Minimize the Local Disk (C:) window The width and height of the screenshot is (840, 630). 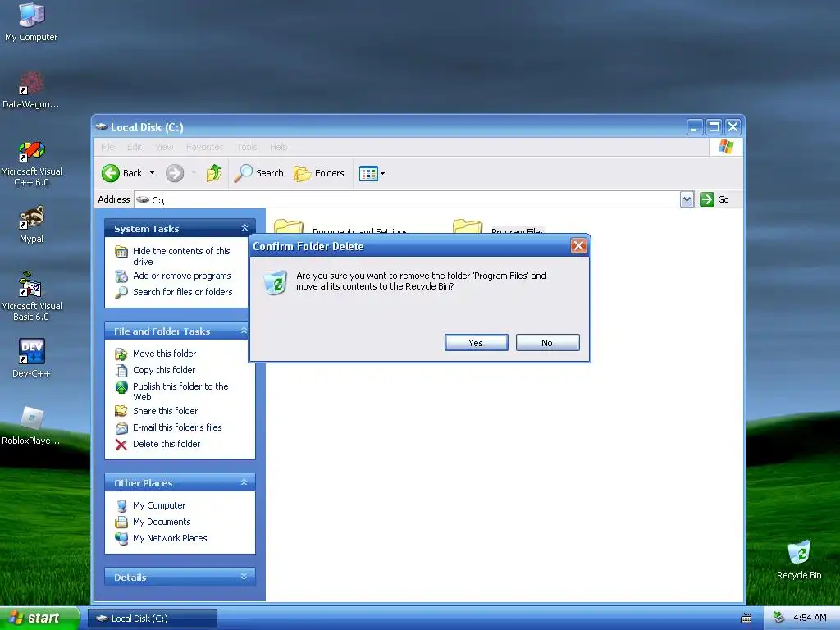694,127
